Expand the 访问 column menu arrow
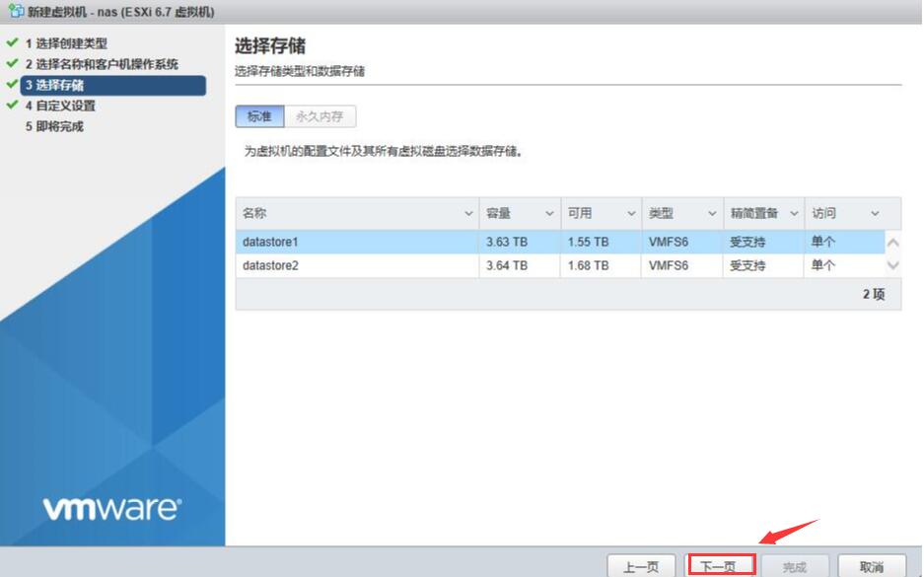924x577 pixels. pos(875,214)
